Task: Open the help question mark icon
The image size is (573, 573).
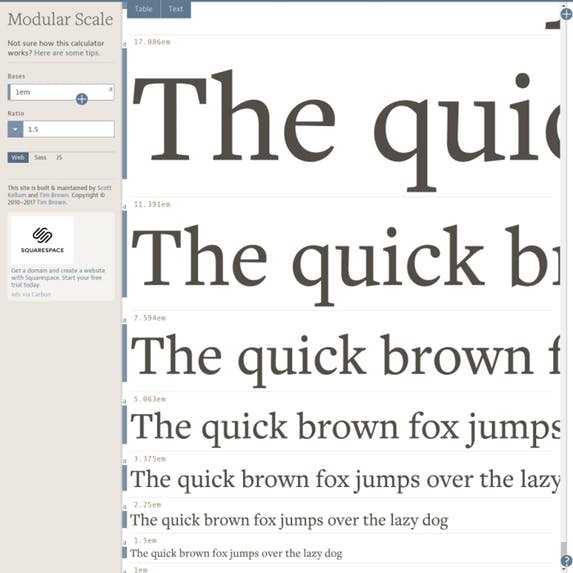Action: (567, 561)
